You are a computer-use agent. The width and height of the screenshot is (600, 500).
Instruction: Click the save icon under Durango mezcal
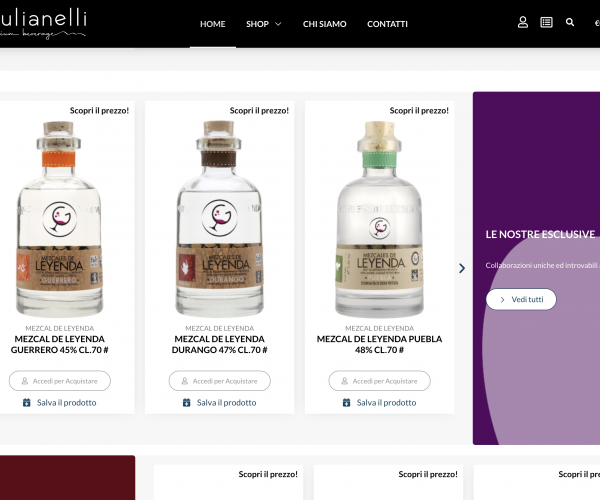point(186,402)
